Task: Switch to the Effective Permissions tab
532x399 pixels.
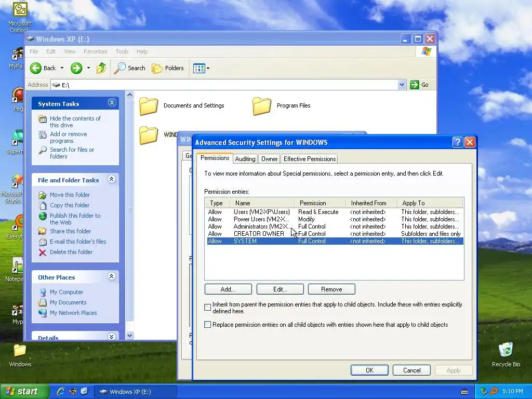Action: [x=310, y=159]
